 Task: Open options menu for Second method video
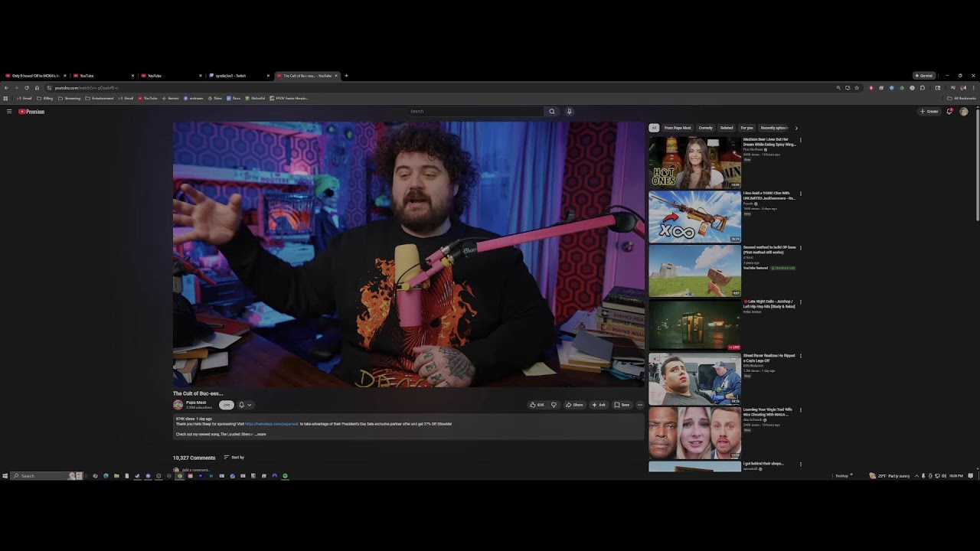pyautogui.click(x=801, y=249)
